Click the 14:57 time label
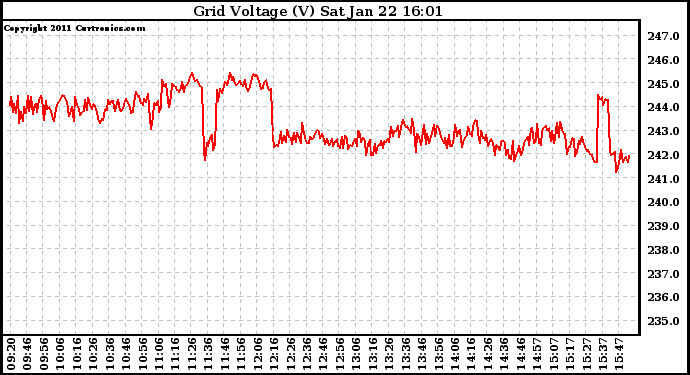This screenshot has height=375, width=690. pyautogui.click(x=537, y=354)
